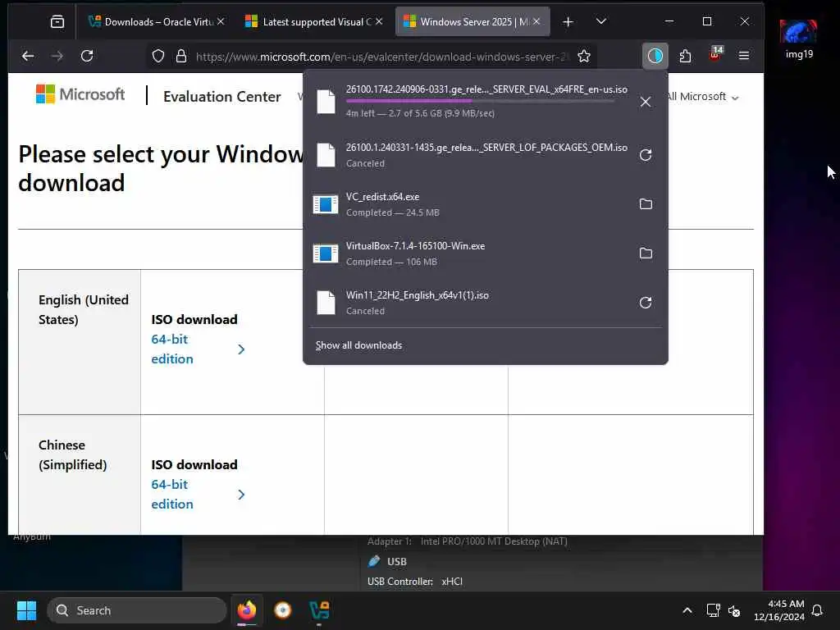The image size is (840, 630).
Task: Show VC_redist.x64.exe in folder
Action: (646, 204)
